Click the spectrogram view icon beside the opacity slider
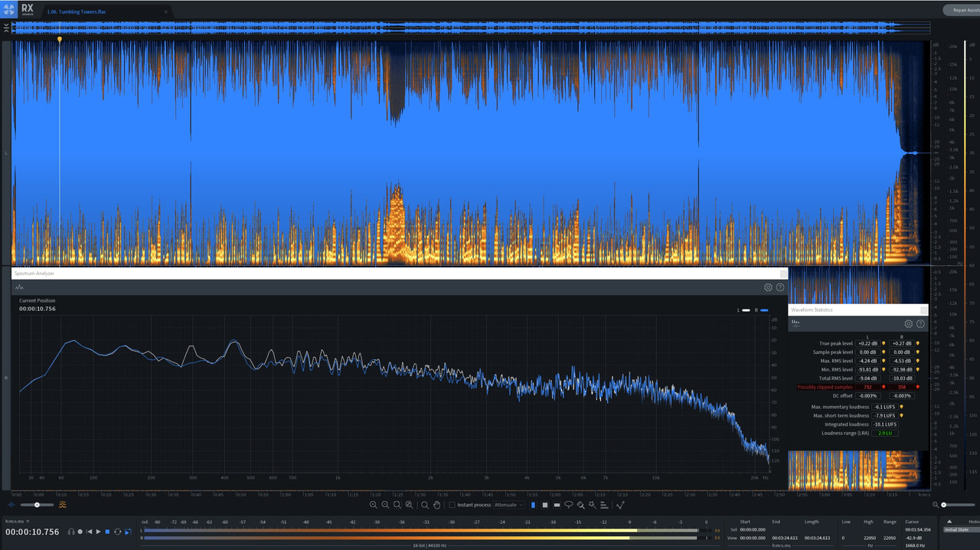Screen dimensions: 980x550 point(63,505)
